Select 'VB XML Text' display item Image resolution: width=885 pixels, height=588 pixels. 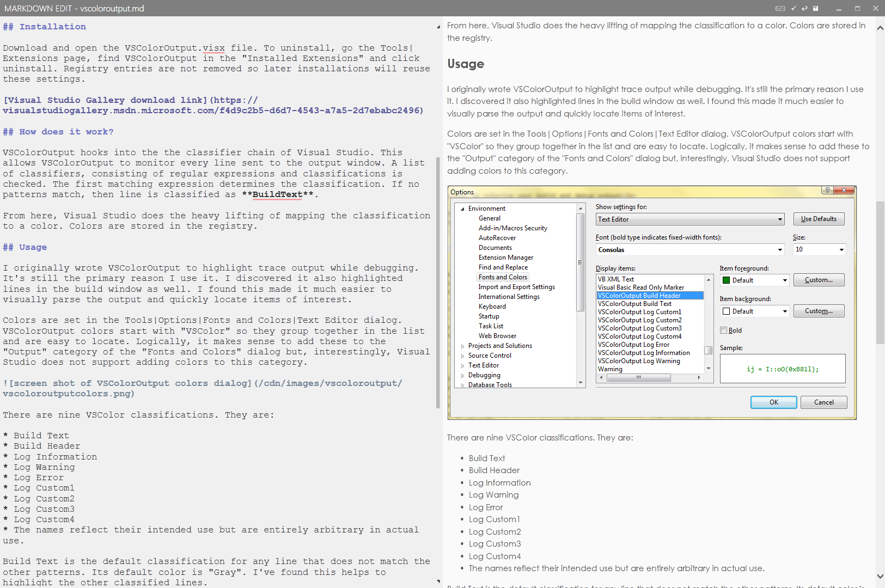point(616,279)
